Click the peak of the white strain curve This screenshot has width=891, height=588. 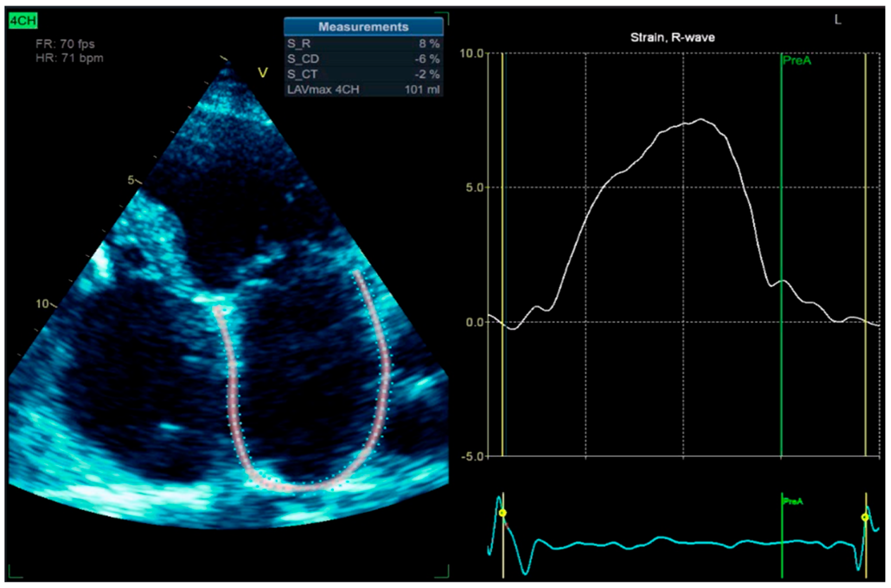[x=700, y=119]
